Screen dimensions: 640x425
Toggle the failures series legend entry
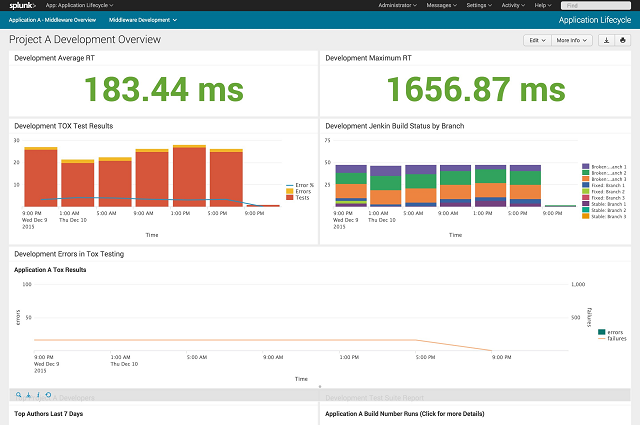point(612,338)
